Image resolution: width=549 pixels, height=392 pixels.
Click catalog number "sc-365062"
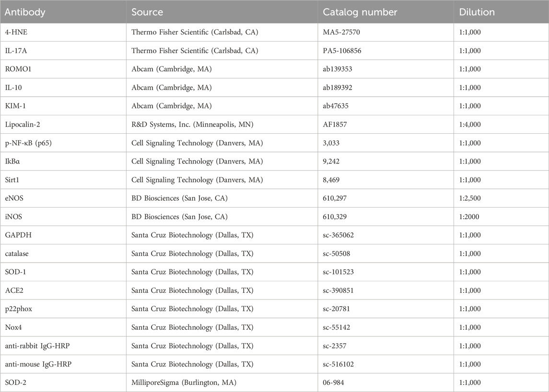[338, 235]
